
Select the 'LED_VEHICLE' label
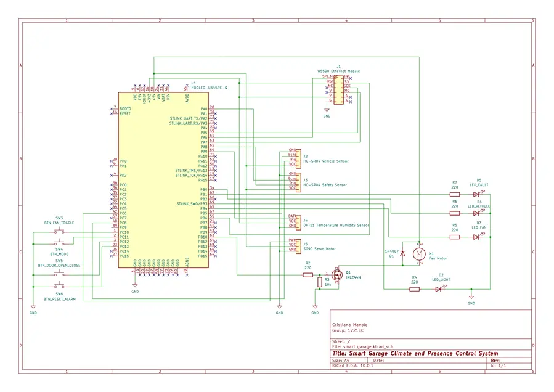pos(479,206)
